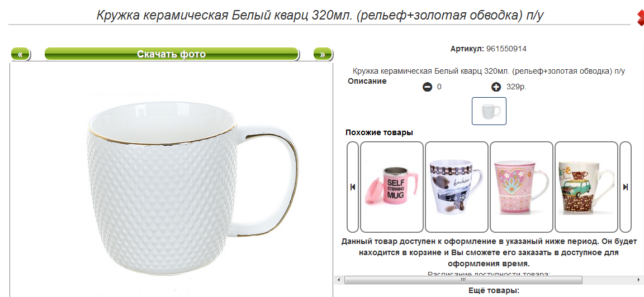Open the green car mug product

586,187
